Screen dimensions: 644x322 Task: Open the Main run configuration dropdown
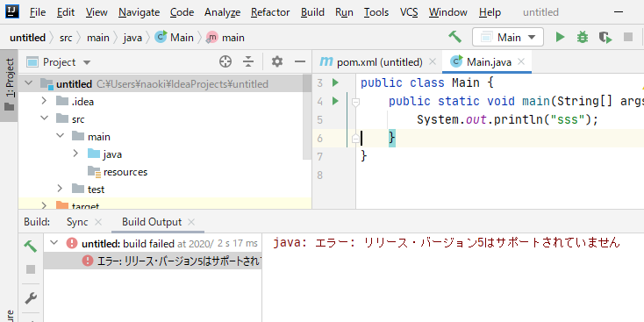click(x=508, y=38)
